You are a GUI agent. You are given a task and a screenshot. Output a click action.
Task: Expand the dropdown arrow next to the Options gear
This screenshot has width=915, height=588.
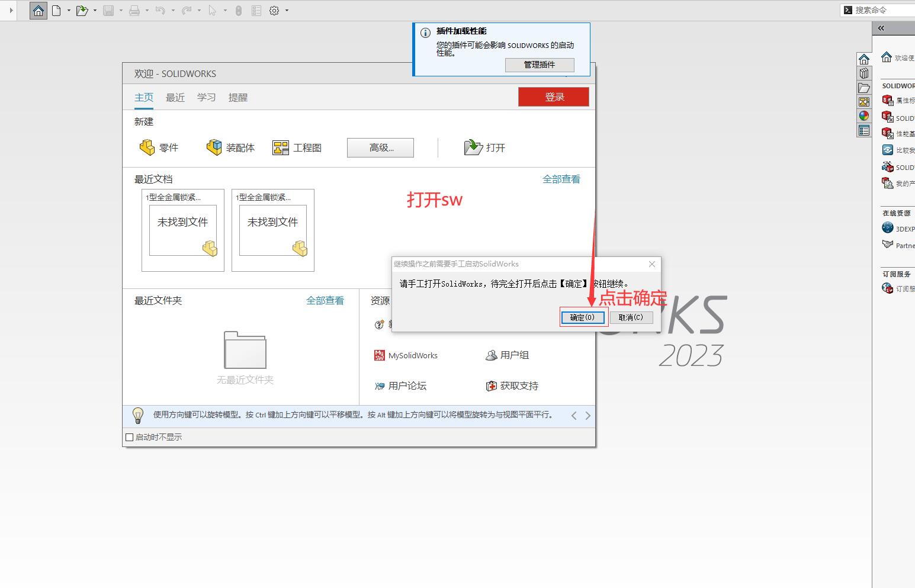287,11
